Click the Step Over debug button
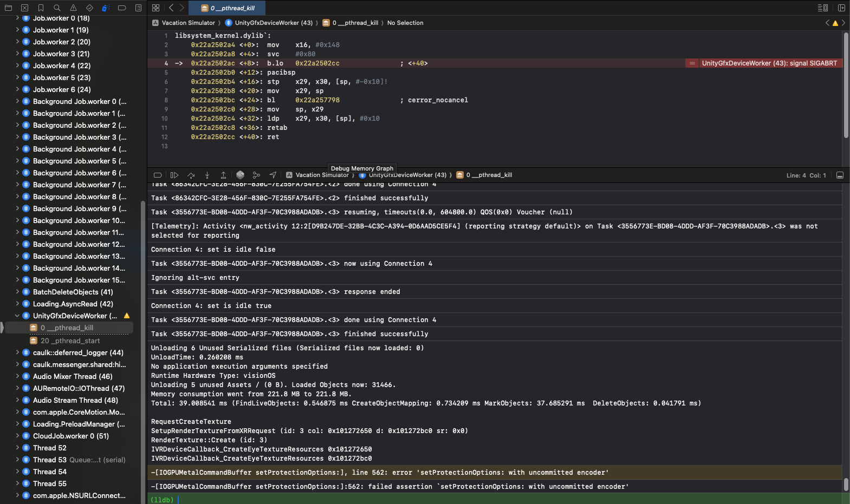Viewport: 850px width, 504px height. pos(191,175)
